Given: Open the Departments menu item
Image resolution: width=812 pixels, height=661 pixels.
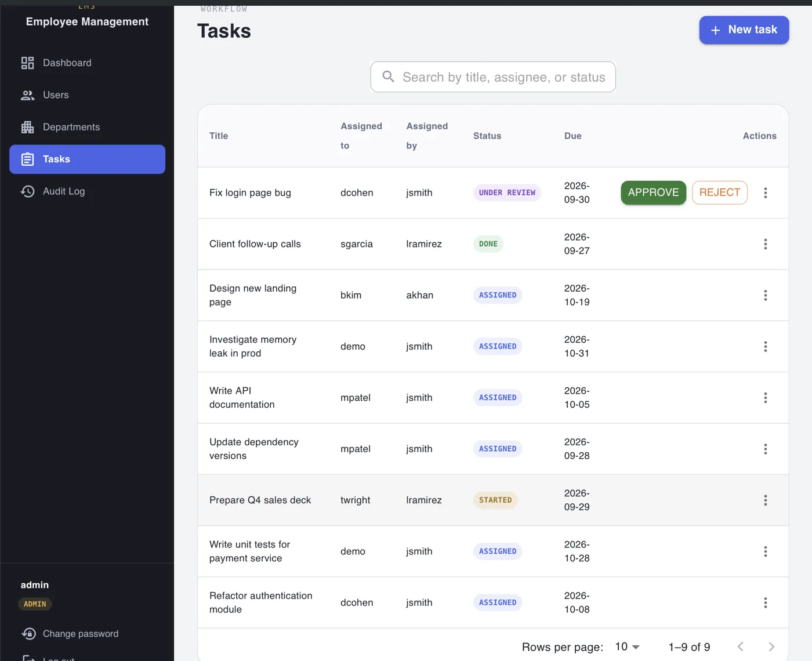Looking at the screenshot, I should coord(87,127).
